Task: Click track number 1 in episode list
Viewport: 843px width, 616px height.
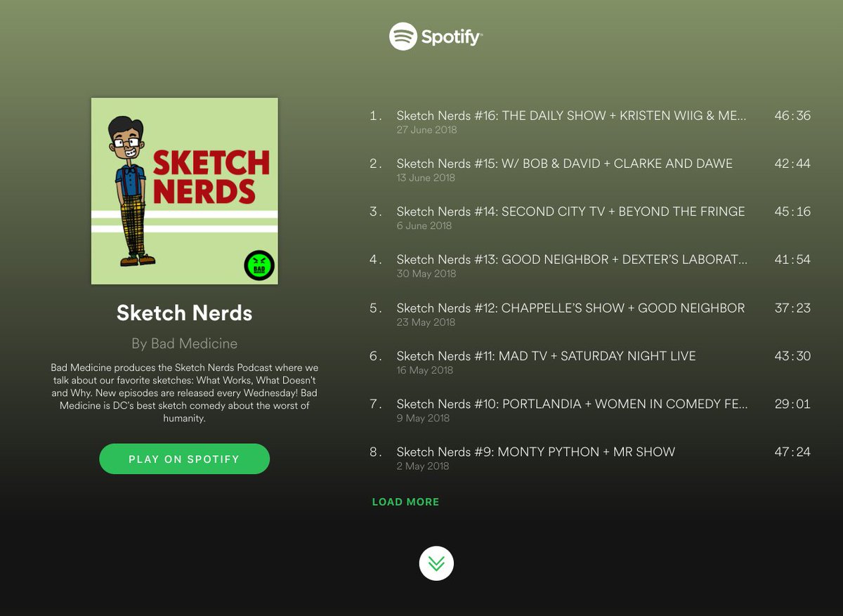Action: click(376, 115)
